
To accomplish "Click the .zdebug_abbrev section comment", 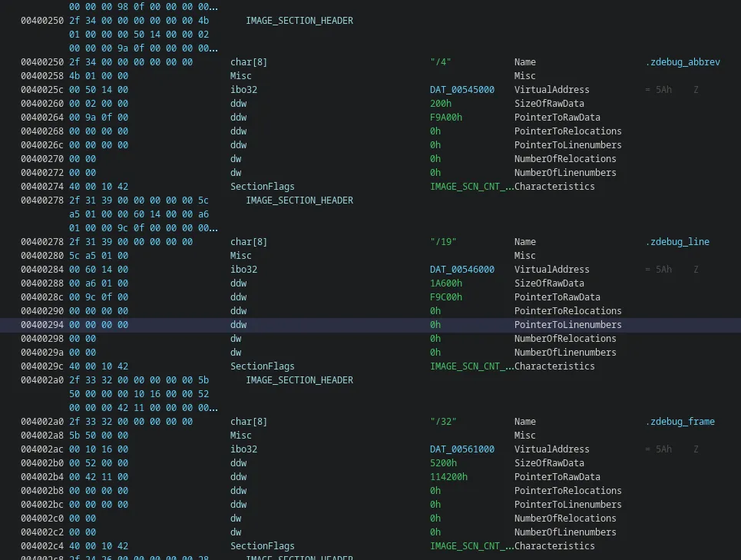I will click(x=683, y=62).
